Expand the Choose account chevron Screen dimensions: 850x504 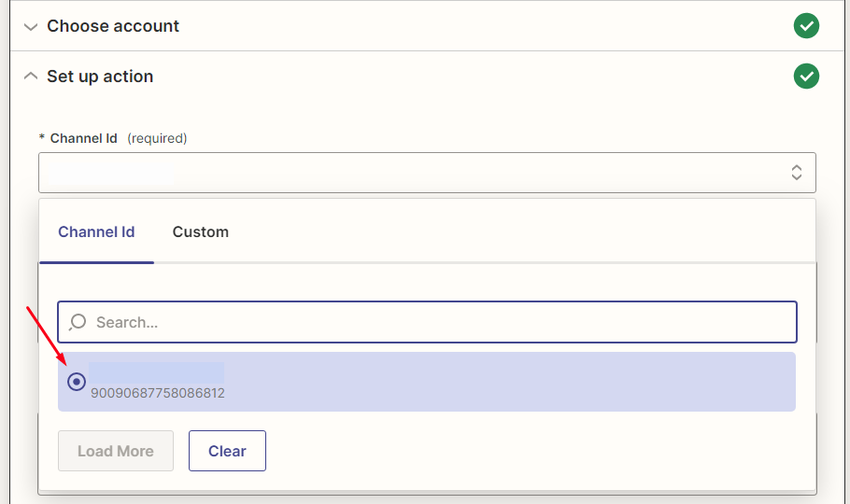31,26
